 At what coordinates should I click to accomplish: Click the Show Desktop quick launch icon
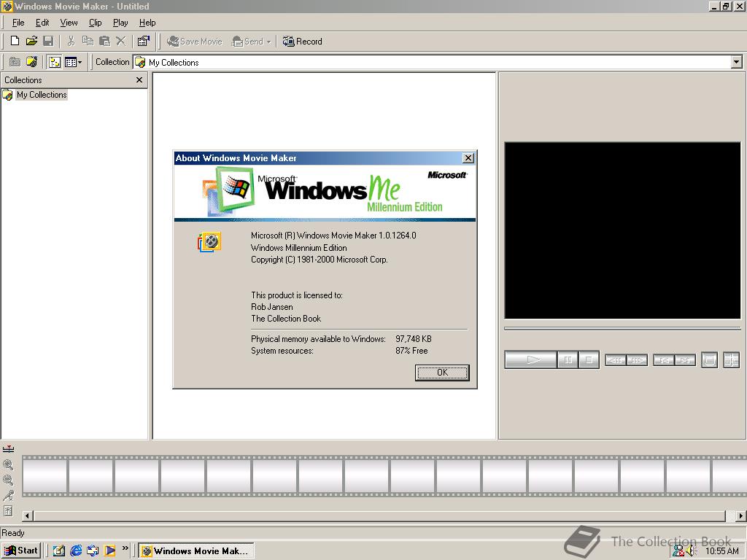pyautogui.click(x=58, y=551)
